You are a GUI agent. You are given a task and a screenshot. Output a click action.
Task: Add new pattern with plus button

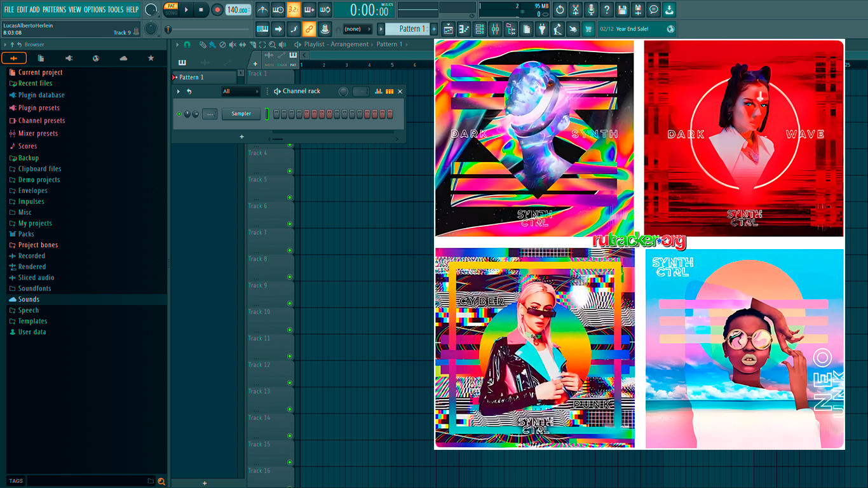pyautogui.click(x=434, y=29)
